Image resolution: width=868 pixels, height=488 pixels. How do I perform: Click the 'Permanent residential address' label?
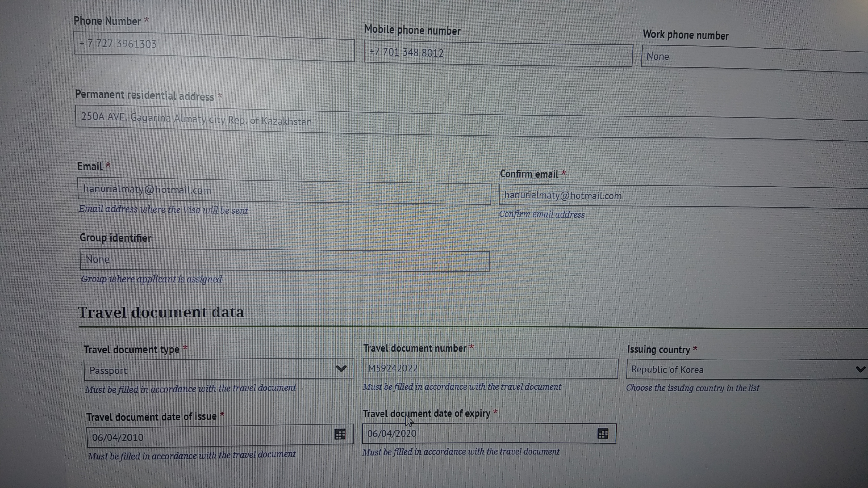(x=145, y=96)
